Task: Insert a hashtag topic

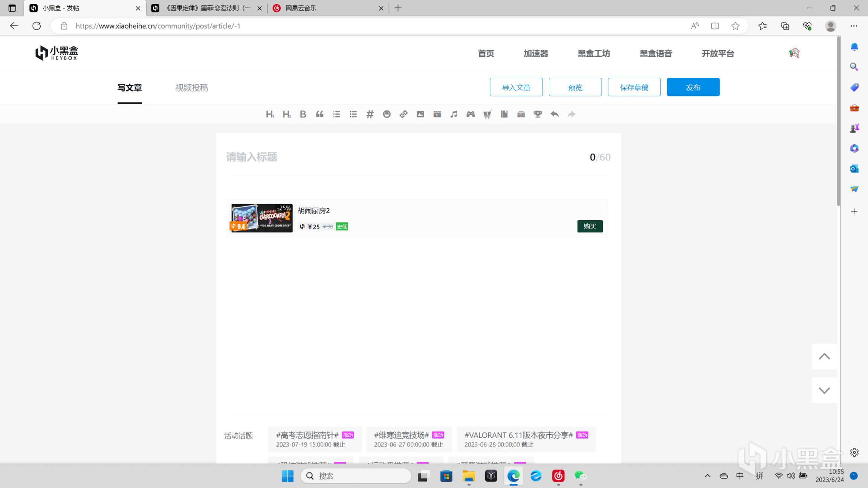Action: 370,114
